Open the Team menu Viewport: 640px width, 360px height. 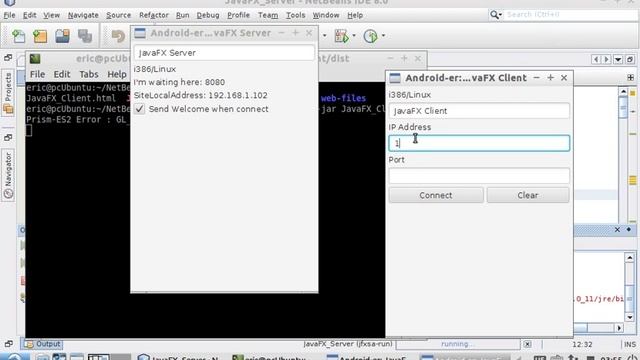268,15
